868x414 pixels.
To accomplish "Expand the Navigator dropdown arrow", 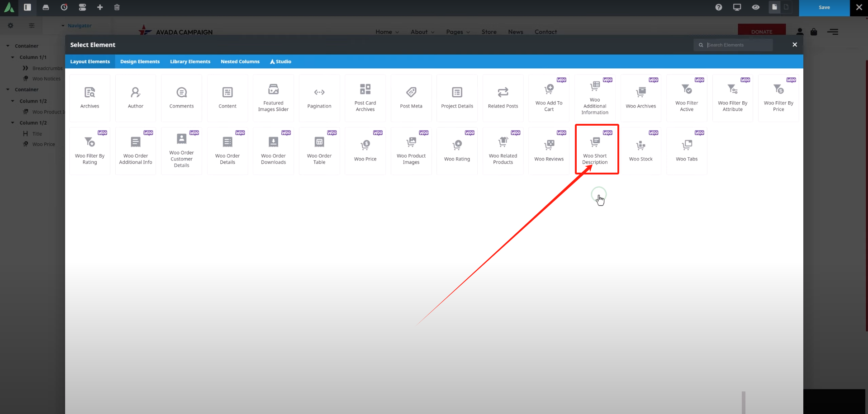I will click(x=63, y=26).
